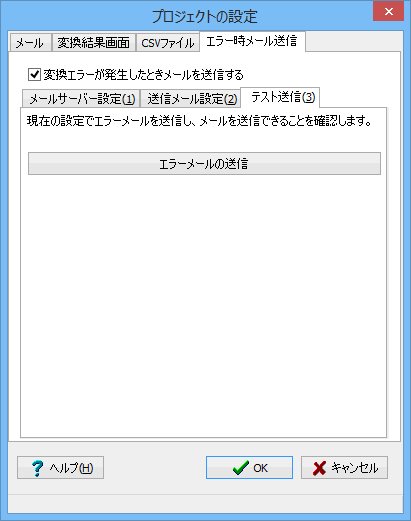Send a test mail with エラーメールの送信

(x=204, y=164)
